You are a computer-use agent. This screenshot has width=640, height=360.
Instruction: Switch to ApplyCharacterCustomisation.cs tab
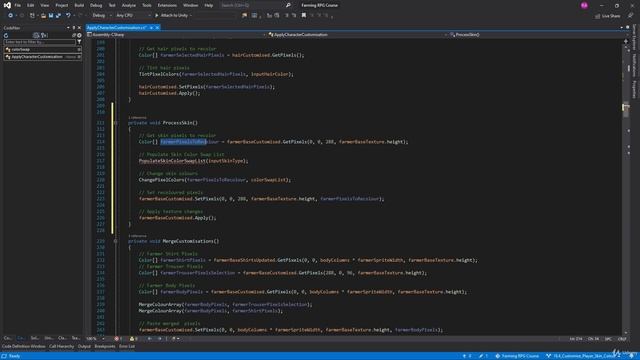[116, 27]
